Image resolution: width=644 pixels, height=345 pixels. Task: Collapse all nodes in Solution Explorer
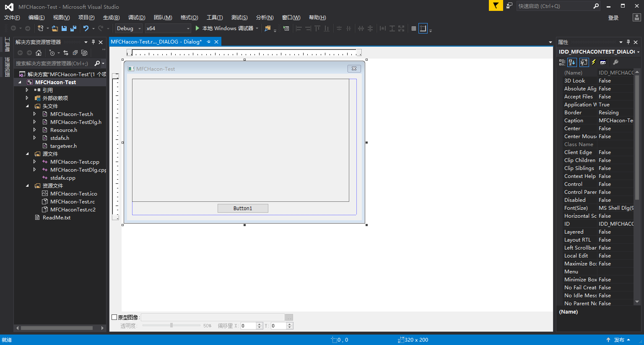coord(75,53)
